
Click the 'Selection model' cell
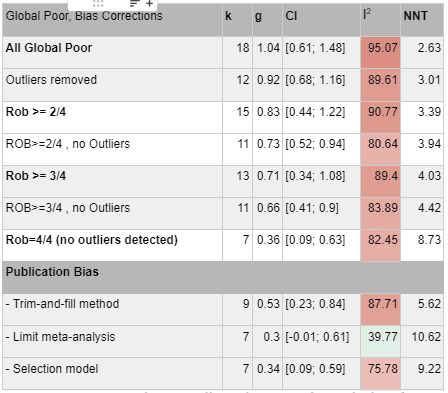(112, 373)
